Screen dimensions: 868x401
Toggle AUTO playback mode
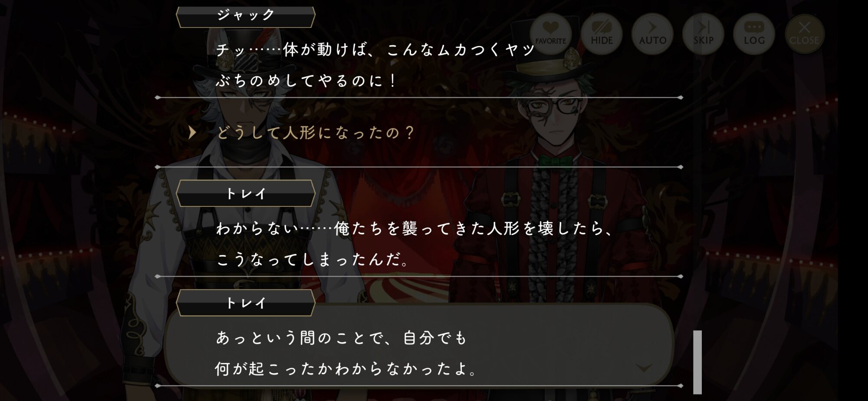(x=652, y=34)
